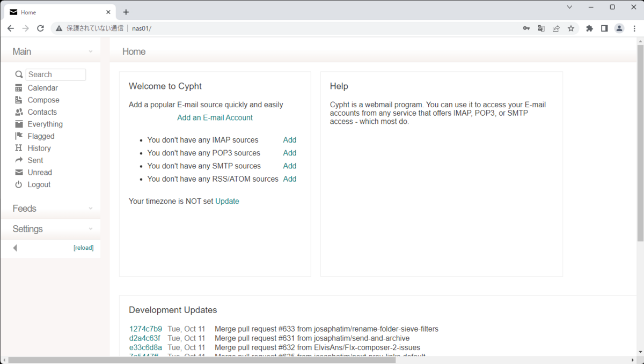Viewport: 644px width, 364px height.
Task: Open a new tab with plus button
Action: (126, 12)
